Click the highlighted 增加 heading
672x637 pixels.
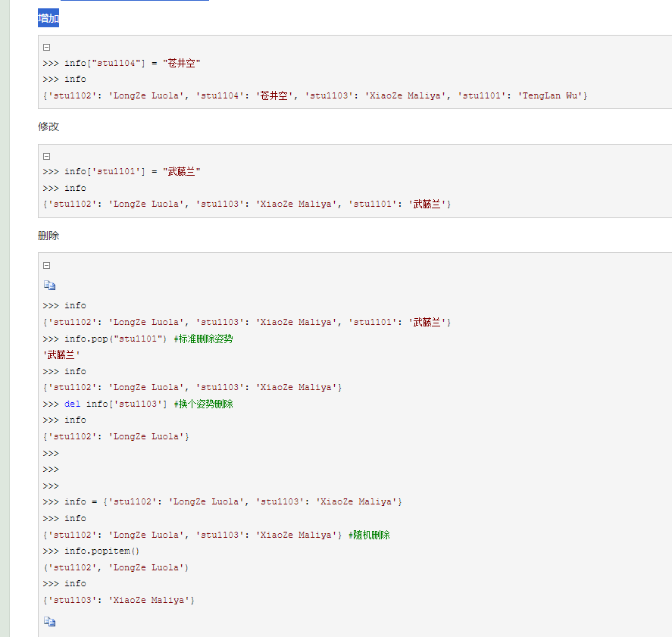click(x=48, y=18)
